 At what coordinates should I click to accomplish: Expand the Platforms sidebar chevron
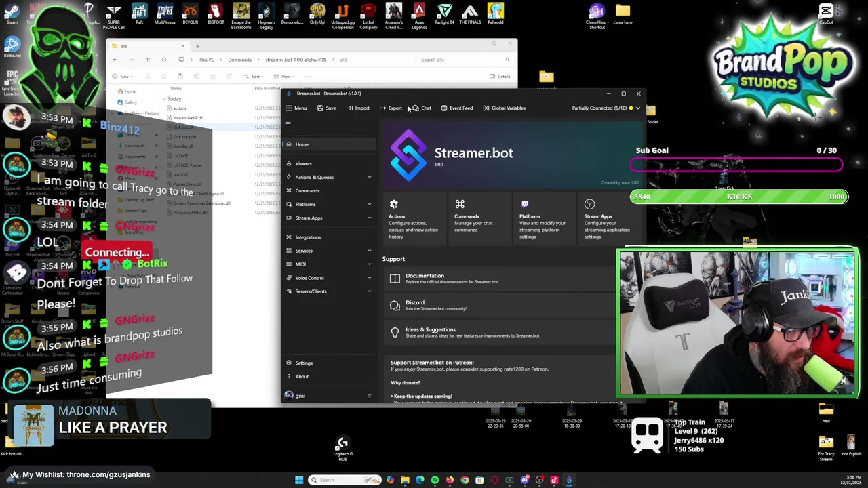point(370,204)
